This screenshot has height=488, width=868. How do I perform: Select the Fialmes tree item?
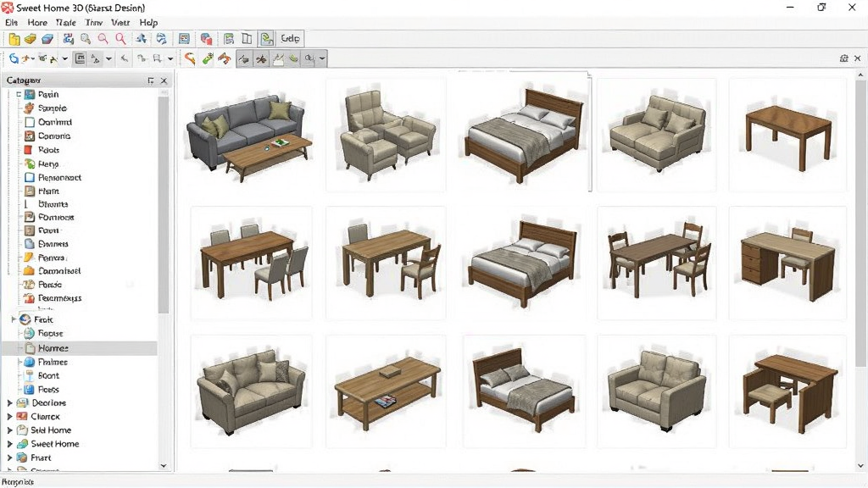(53, 362)
